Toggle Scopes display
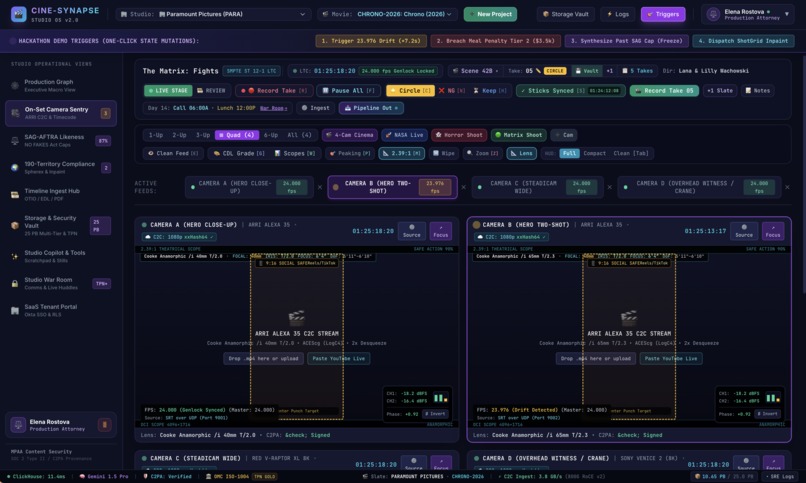 295,153
